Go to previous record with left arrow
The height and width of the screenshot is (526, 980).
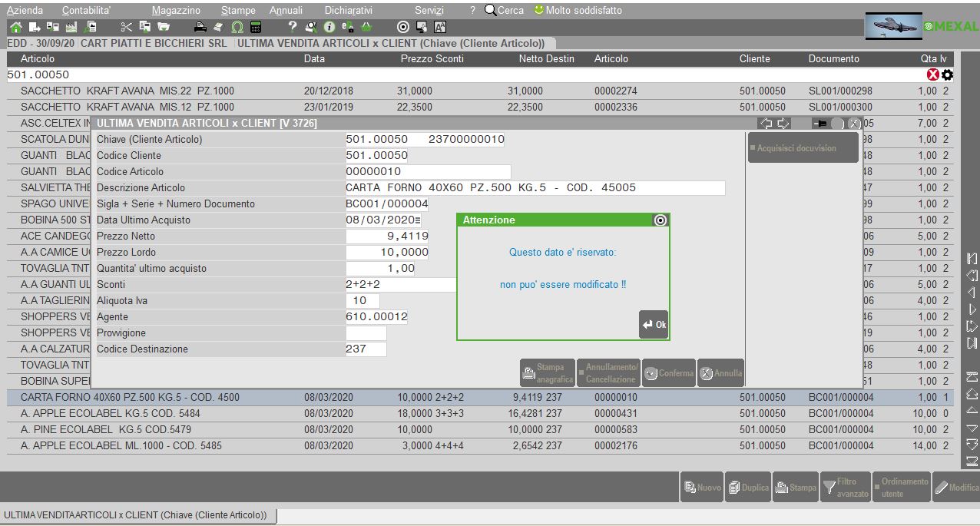(766, 124)
